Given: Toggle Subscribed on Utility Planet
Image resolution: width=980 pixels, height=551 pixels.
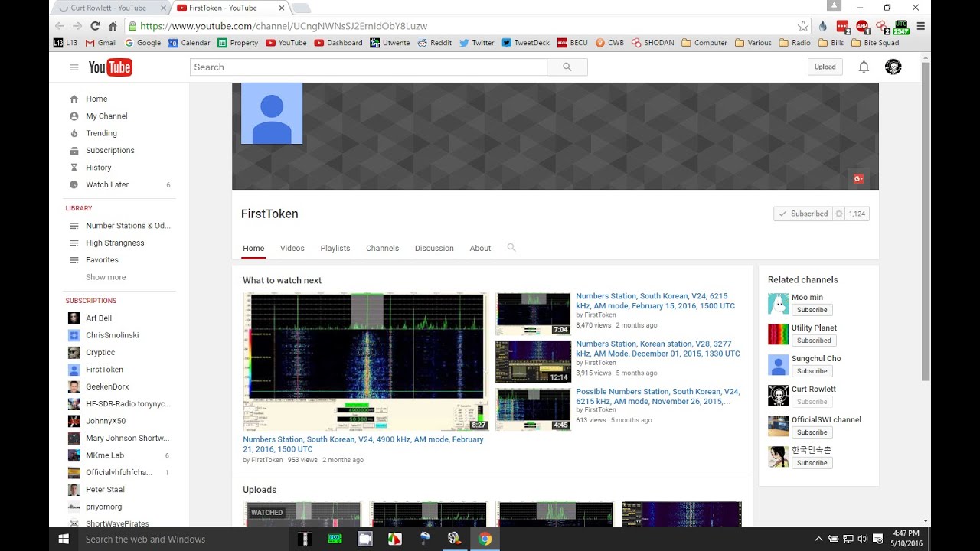Looking at the screenshot, I should 813,341.
